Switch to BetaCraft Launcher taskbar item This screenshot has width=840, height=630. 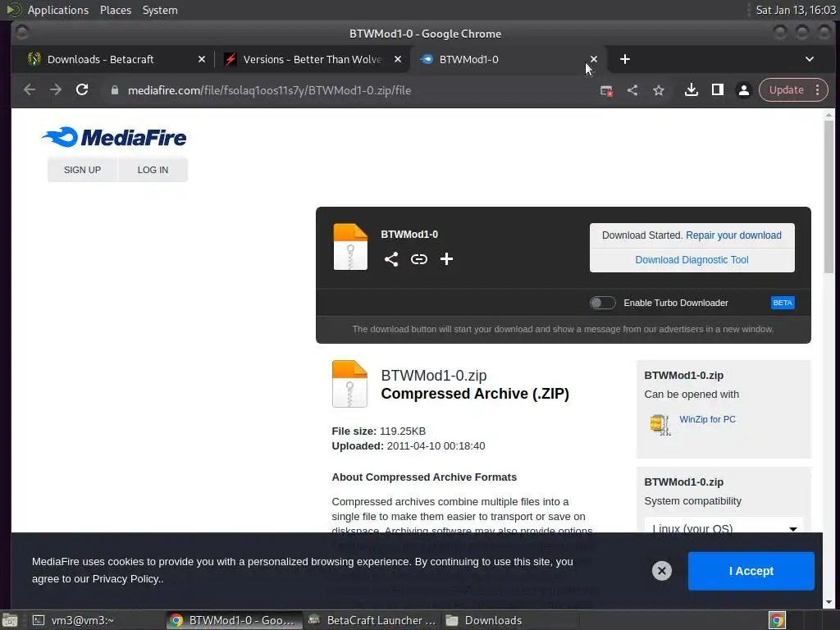(372, 620)
